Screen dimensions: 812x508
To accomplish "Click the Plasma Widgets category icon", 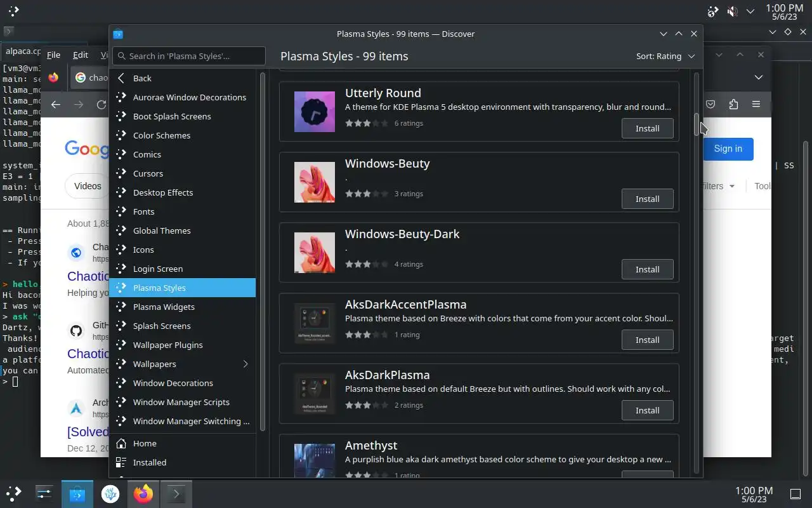I will (121, 307).
